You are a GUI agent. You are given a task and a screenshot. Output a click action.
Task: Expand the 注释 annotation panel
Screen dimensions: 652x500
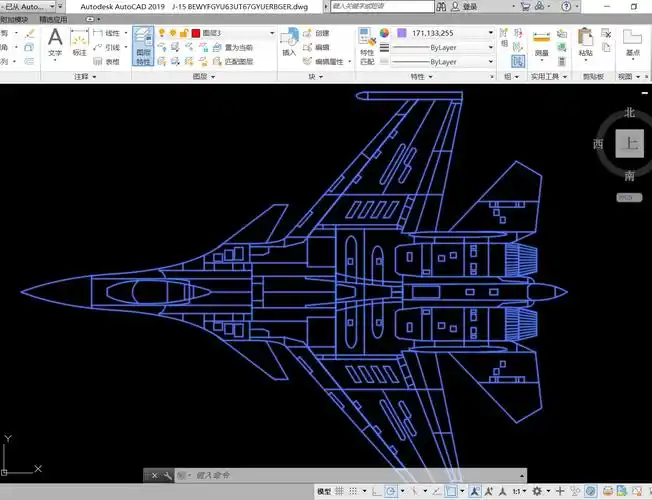click(x=85, y=77)
